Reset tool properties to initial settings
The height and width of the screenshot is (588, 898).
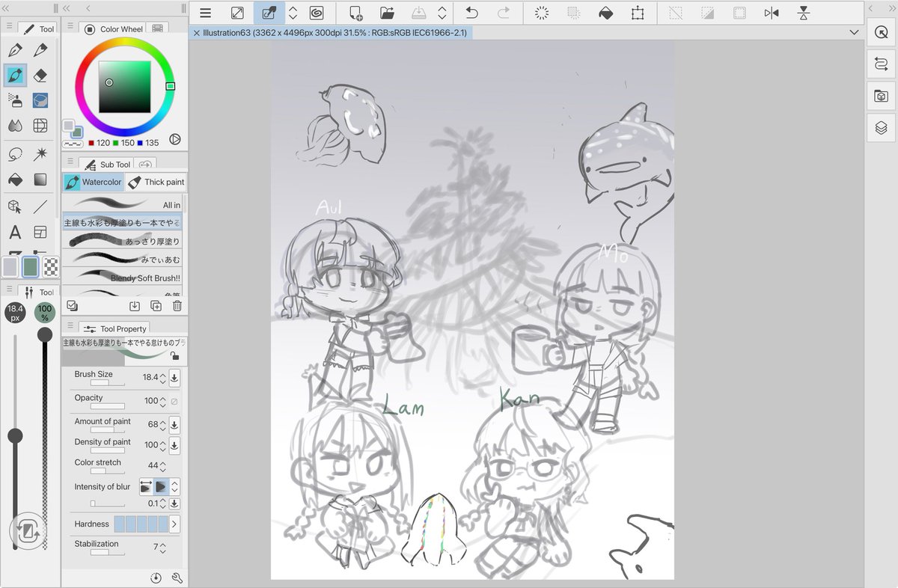click(x=156, y=578)
